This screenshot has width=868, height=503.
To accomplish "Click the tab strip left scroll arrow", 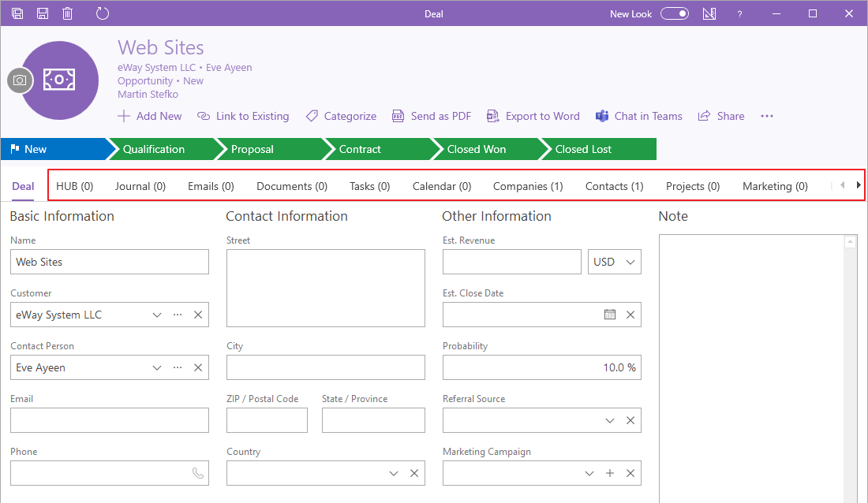I will pos(842,185).
